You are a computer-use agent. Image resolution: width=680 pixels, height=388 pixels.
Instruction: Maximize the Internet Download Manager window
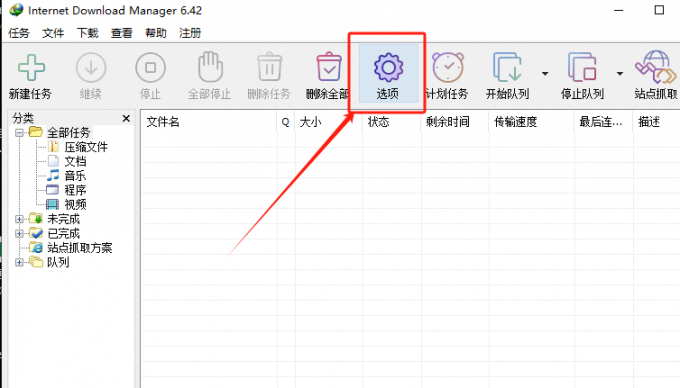coord(659,10)
